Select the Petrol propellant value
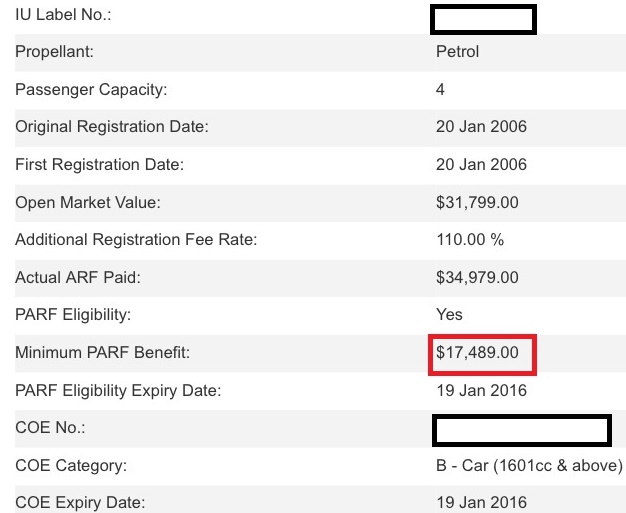This screenshot has height=513, width=626. [458, 51]
